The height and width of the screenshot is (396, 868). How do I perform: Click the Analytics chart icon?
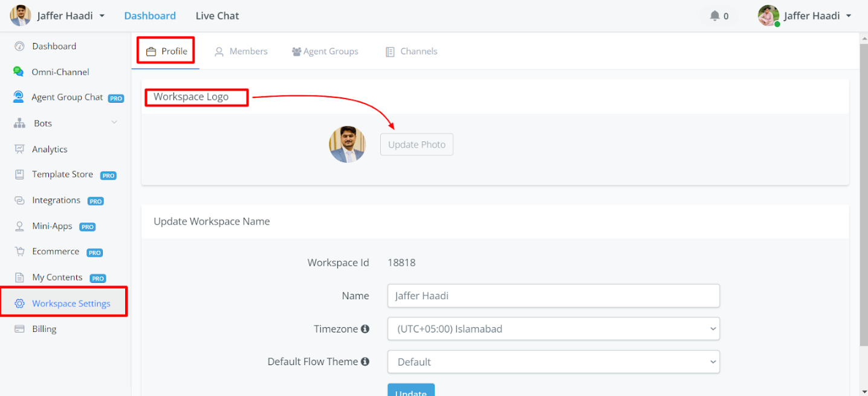(x=19, y=149)
